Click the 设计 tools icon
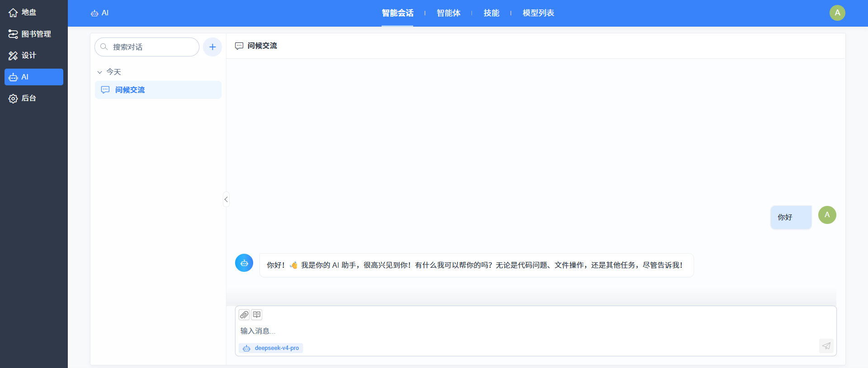868x368 pixels. pos(13,56)
